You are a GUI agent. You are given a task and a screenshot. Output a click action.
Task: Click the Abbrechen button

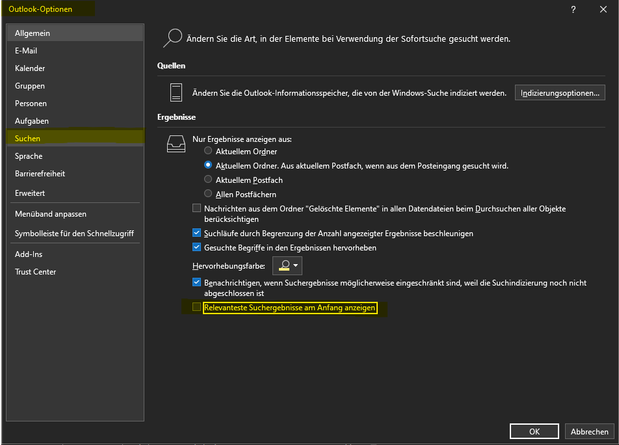tap(589, 431)
